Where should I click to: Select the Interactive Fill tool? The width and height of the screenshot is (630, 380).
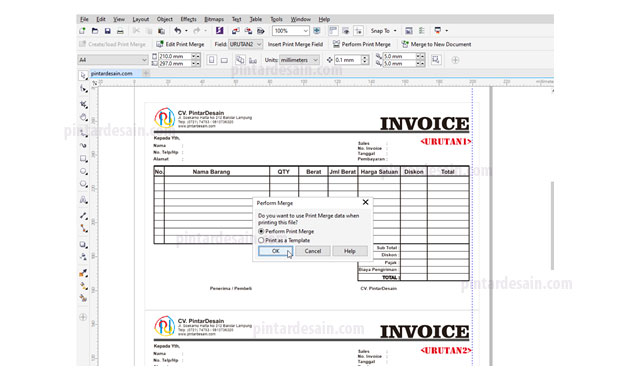[x=83, y=286]
